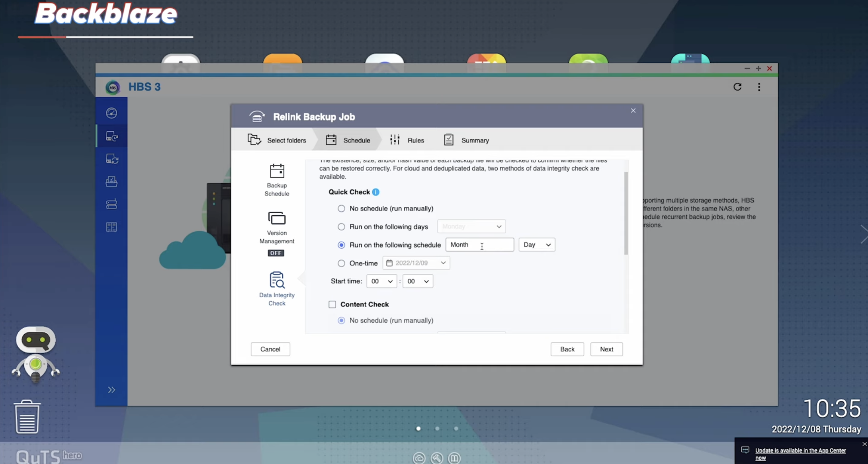Select Quick Check No schedule radio
Viewport: 868px width, 464px height.
click(341, 209)
